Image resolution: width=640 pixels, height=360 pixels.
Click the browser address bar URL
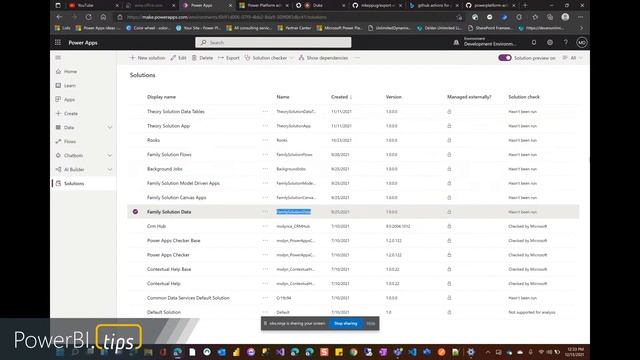pyautogui.click(x=227, y=17)
